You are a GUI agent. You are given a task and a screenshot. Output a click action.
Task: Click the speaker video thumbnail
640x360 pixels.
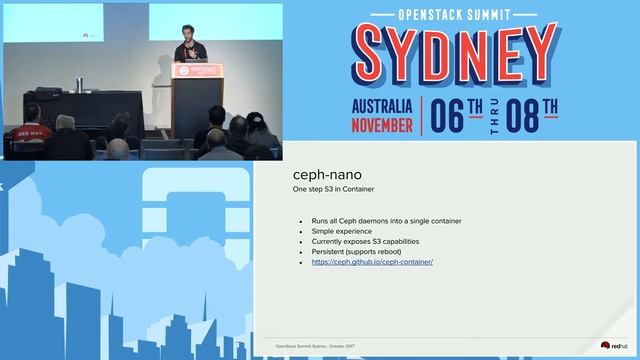[143, 82]
